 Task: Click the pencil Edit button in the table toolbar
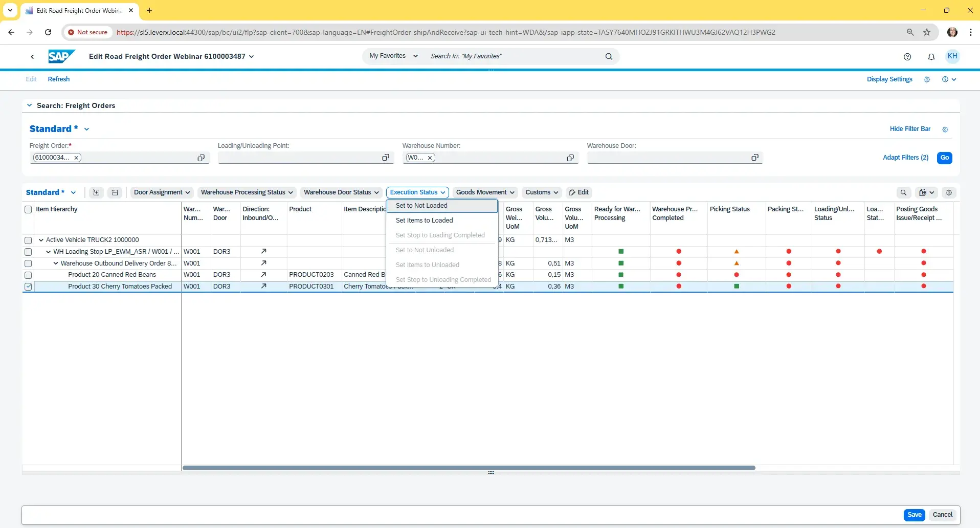tap(578, 192)
